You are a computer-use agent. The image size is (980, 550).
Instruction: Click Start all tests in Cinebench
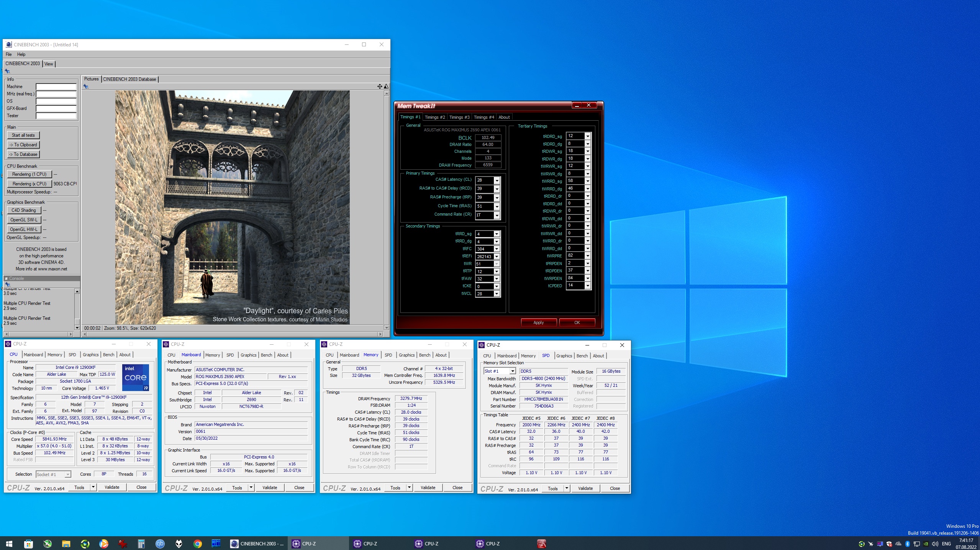pos(23,135)
